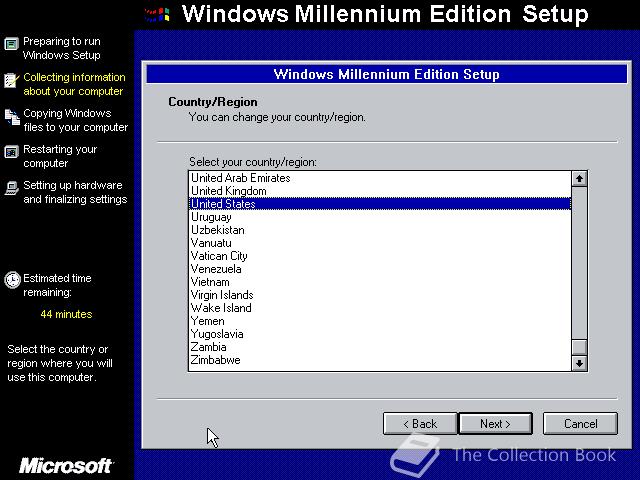Click the Collecting information step icon
The width and height of the screenshot is (640, 480).
(11, 80)
